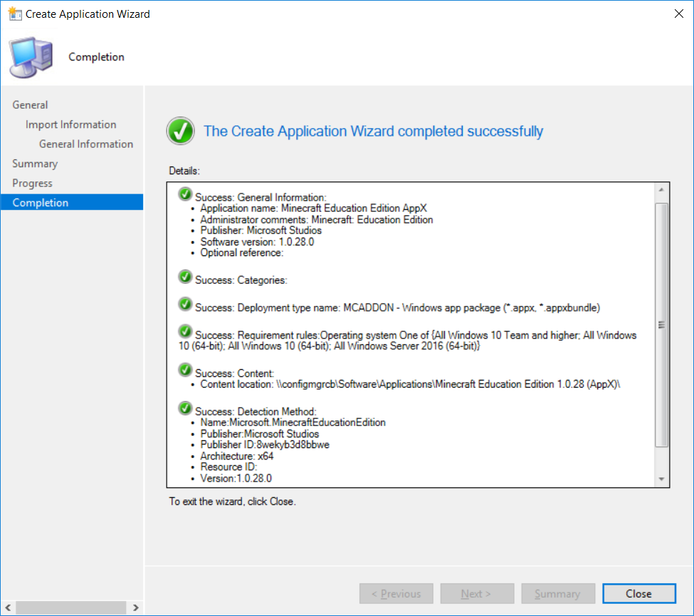Click checkmark beside Requirement rules
Viewport: 694px width, 616px height.
pos(185,331)
